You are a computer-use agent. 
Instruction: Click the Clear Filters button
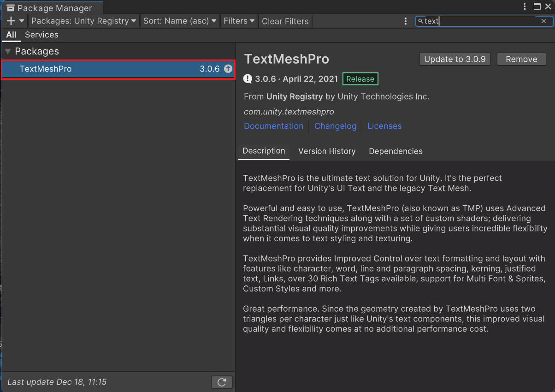pyautogui.click(x=285, y=21)
